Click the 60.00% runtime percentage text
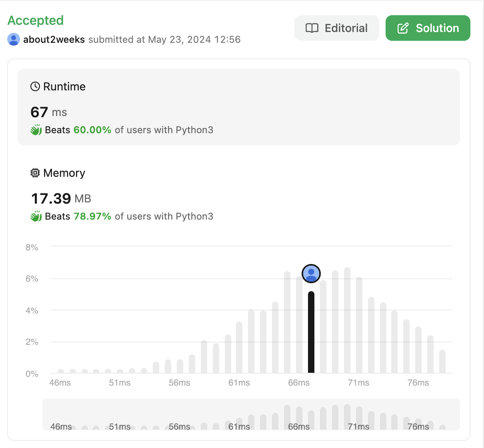The width and height of the screenshot is (484, 448). point(92,130)
